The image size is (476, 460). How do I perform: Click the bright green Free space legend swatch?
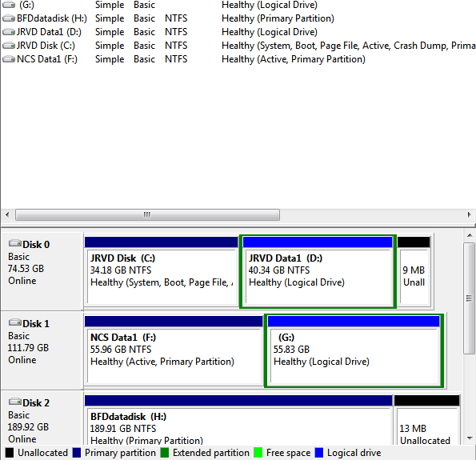258,453
